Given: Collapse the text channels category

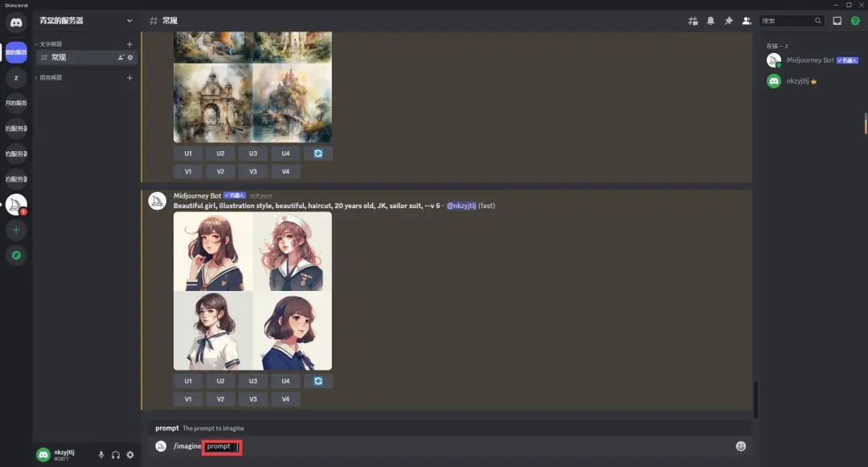Looking at the screenshot, I should pos(49,44).
